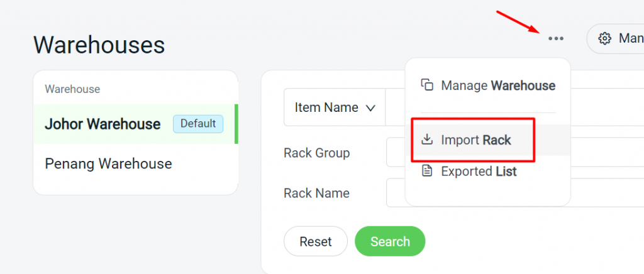Expand the Item Name dropdown chevron

click(370, 108)
